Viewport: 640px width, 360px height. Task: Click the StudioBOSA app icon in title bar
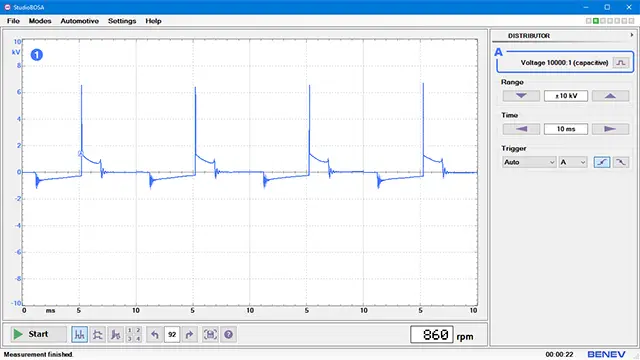7,7
